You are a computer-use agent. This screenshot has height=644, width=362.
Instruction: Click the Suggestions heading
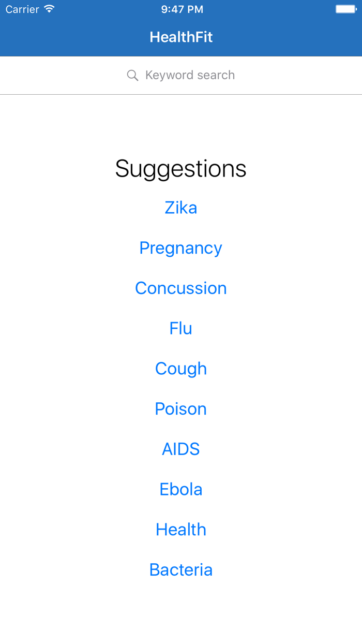tap(181, 169)
